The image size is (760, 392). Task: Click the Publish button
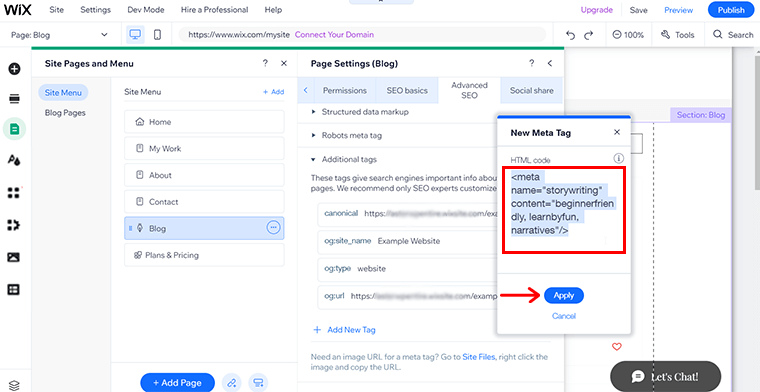(731, 10)
